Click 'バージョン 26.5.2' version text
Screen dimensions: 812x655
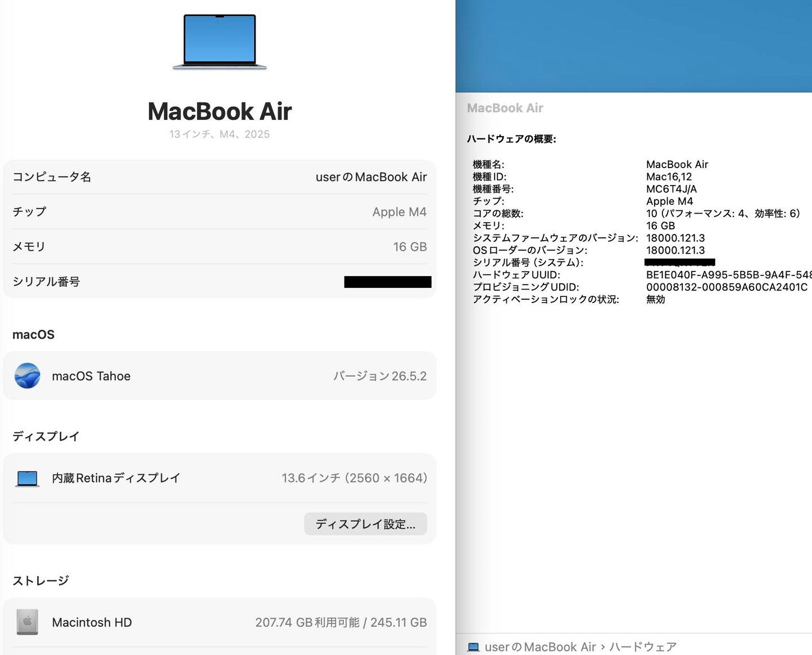click(380, 376)
